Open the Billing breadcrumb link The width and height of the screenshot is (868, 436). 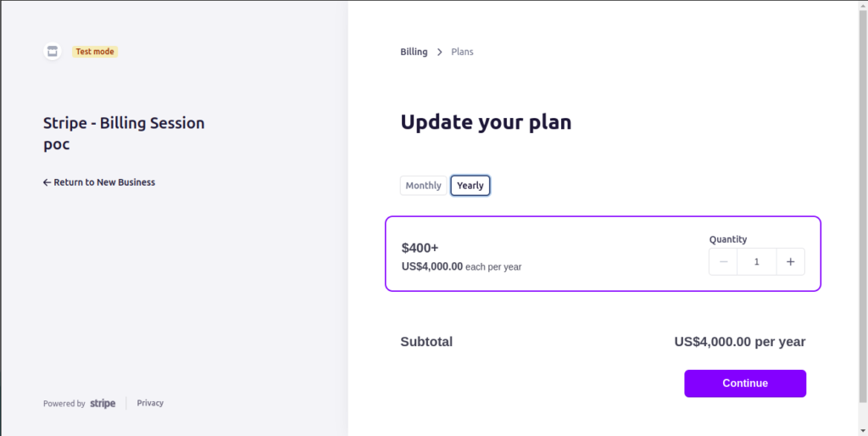(414, 52)
